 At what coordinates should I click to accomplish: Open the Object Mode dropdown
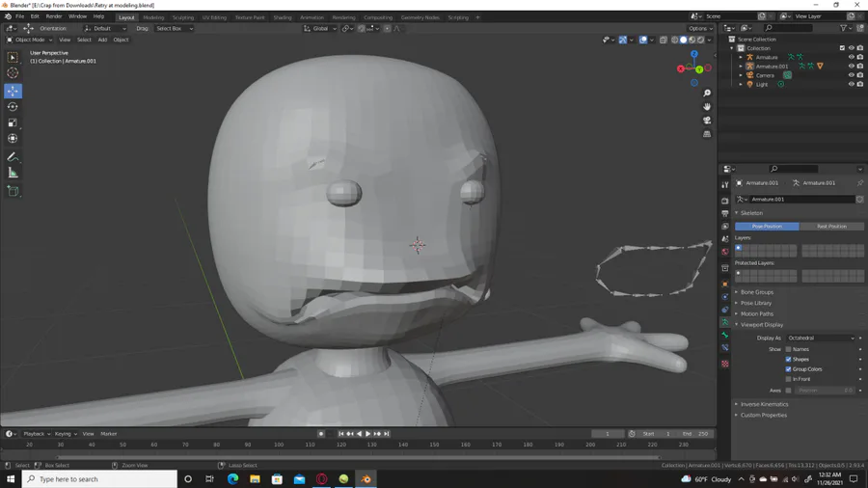(29, 40)
